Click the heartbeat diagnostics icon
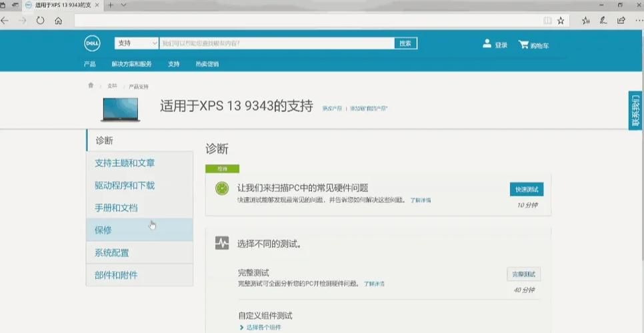Screen dimensions: 644x333 pyautogui.click(x=222, y=243)
